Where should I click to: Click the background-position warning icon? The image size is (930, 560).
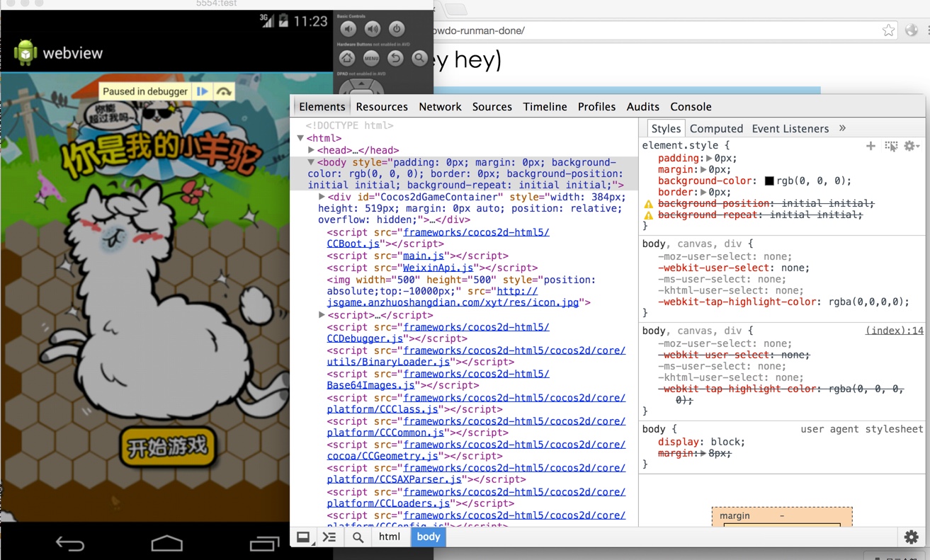648,204
